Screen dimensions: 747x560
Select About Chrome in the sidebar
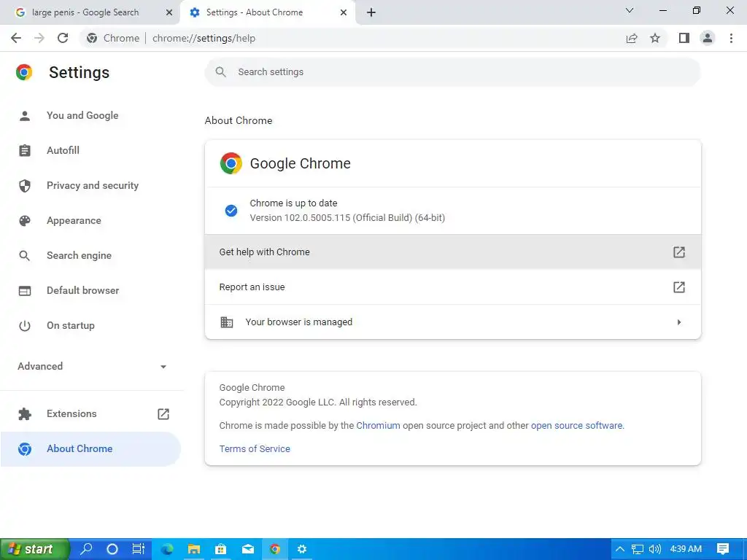click(90, 449)
